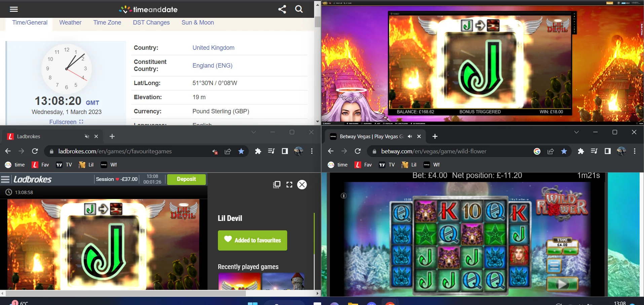
Task: Open the Time Zone tab
Action: pos(107,23)
